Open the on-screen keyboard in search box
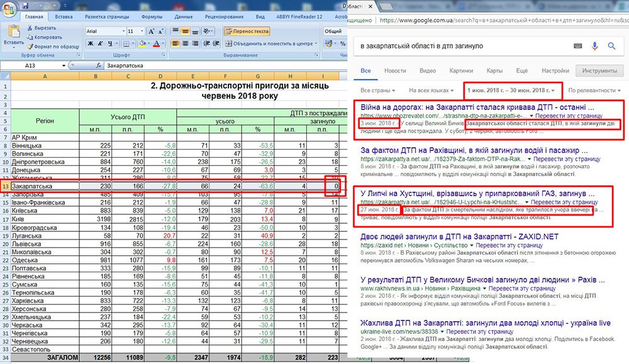Image resolution: width=629 pixels, height=364 pixels. [578, 46]
